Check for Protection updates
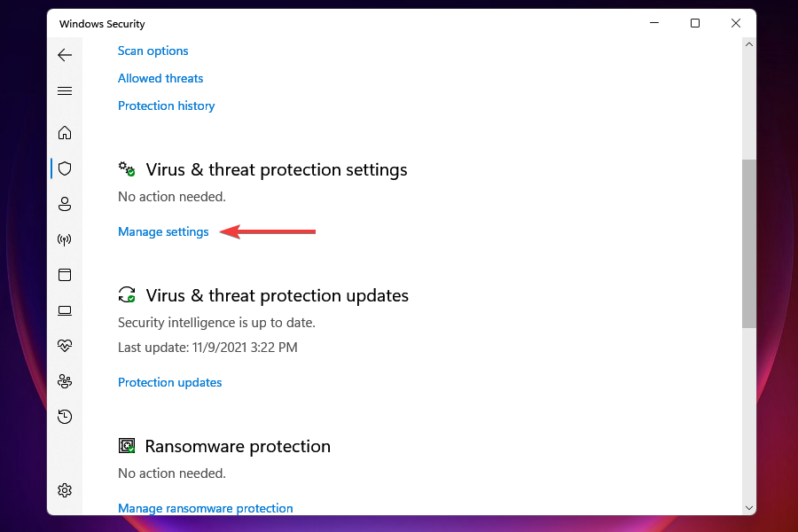 pyautogui.click(x=169, y=382)
